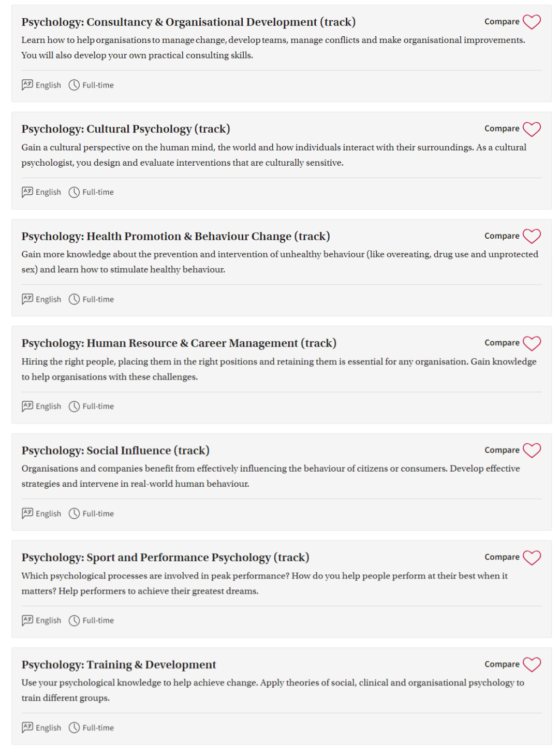Click Full-time label under Training & Development
Image resolution: width=559 pixels, height=756 pixels.
click(x=98, y=728)
